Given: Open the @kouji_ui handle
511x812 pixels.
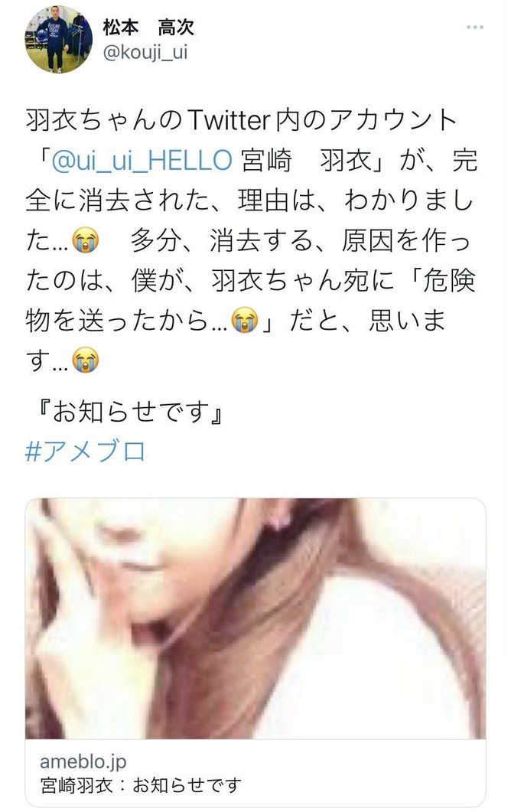Looking at the screenshot, I should (x=145, y=53).
